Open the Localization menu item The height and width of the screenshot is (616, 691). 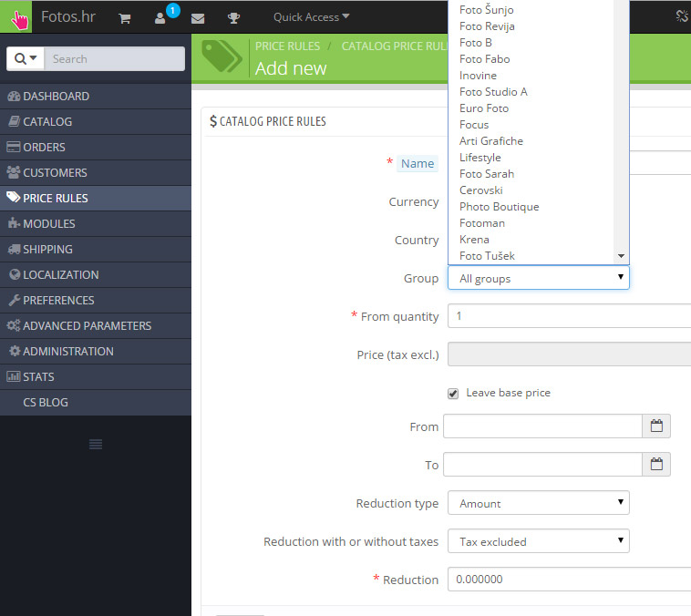[96, 275]
